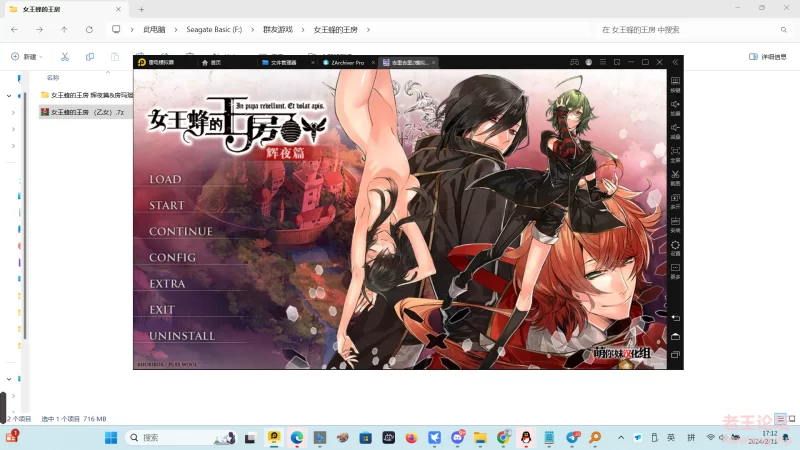Click LOAD in game menu

click(165, 180)
